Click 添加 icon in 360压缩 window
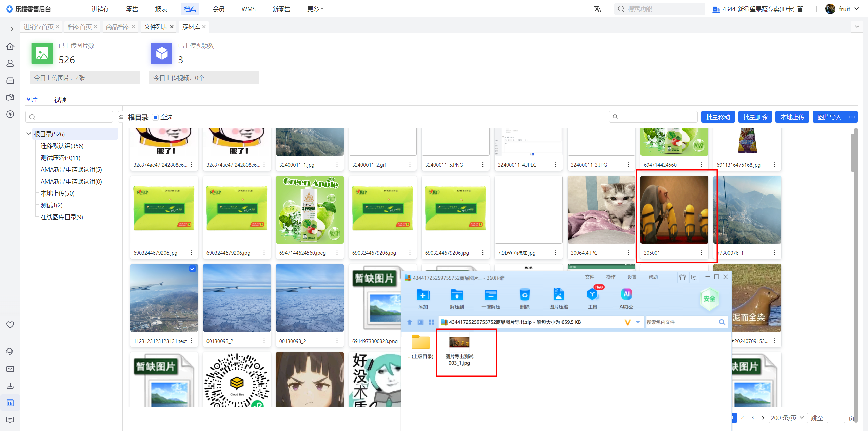This screenshot has height=431, width=868. point(423,299)
